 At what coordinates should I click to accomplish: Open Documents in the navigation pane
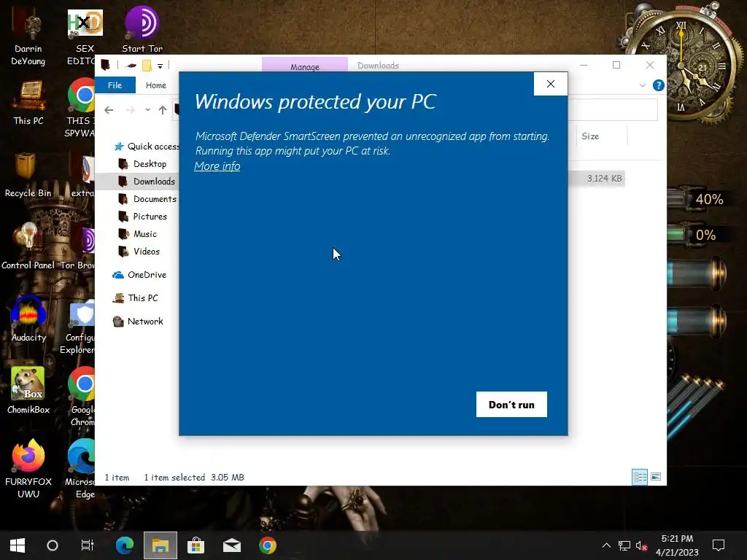147,199
